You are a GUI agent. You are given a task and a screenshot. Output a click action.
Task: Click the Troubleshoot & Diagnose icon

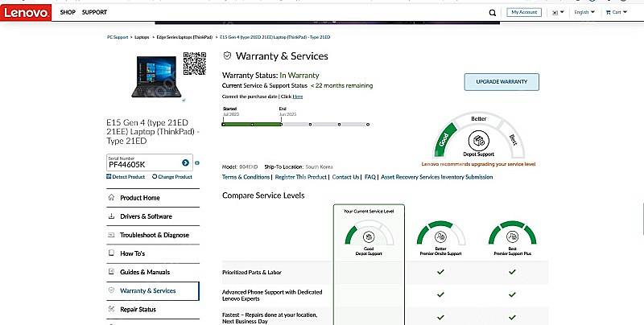click(111, 235)
